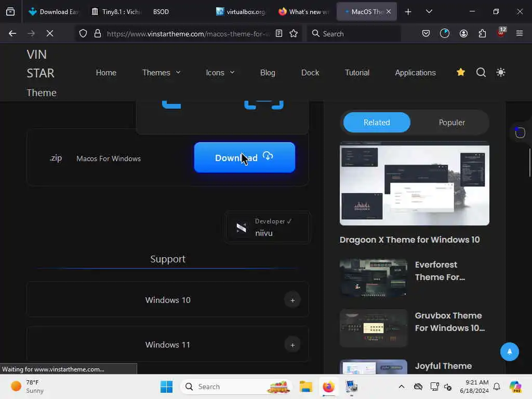The width and height of the screenshot is (532, 399).
Task: Select the Populer tab
Action: coord(451,123)
